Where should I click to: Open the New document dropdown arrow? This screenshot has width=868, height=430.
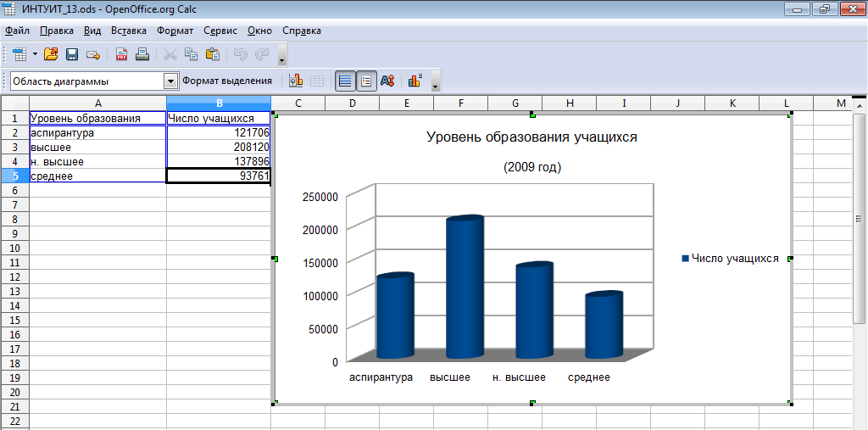point(35,53)
